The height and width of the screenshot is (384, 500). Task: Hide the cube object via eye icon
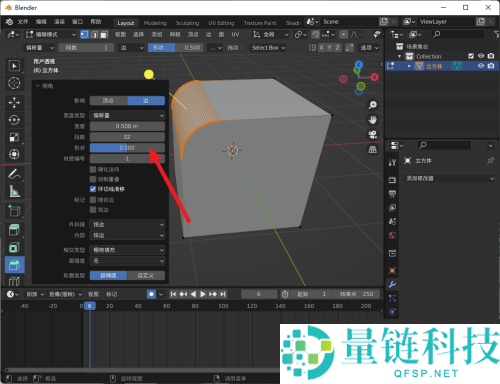pyautogui.click(x=481, y=66)
